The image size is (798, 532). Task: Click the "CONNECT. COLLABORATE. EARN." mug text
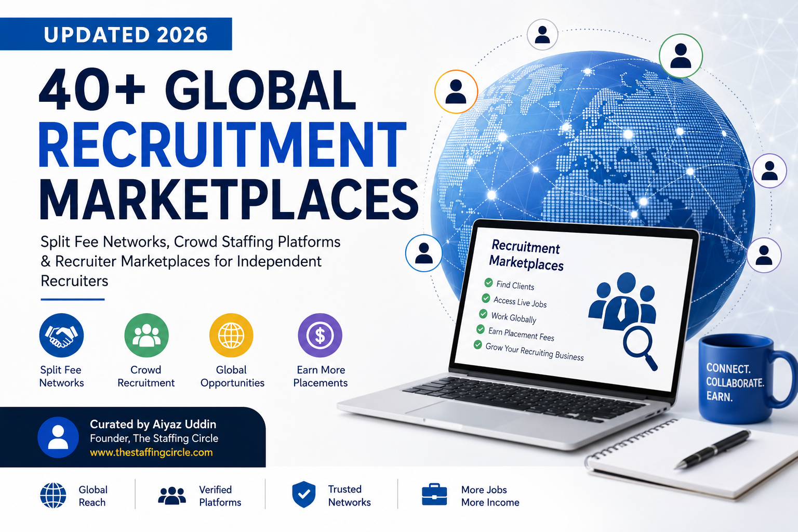coord(735,382)
